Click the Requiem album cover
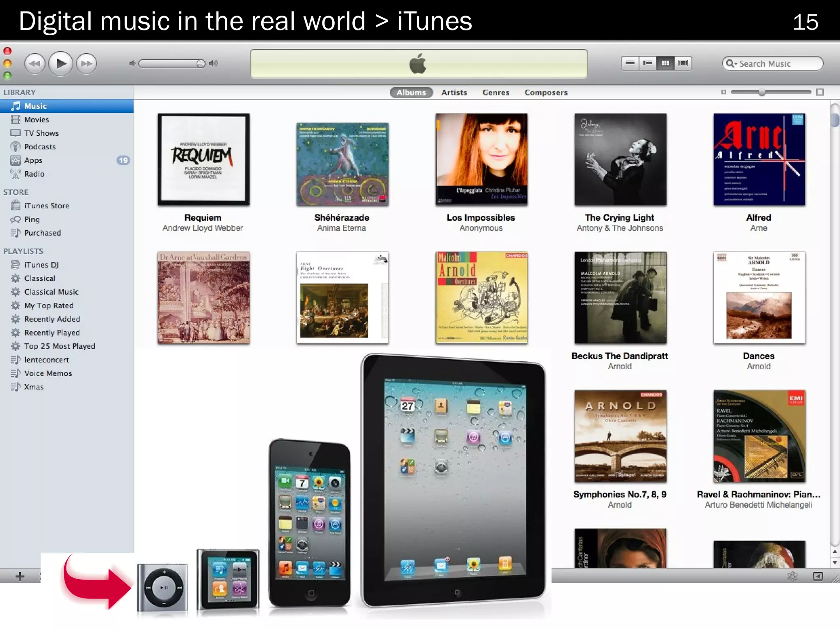The image size is (840, 630). [x=203, y=160]
